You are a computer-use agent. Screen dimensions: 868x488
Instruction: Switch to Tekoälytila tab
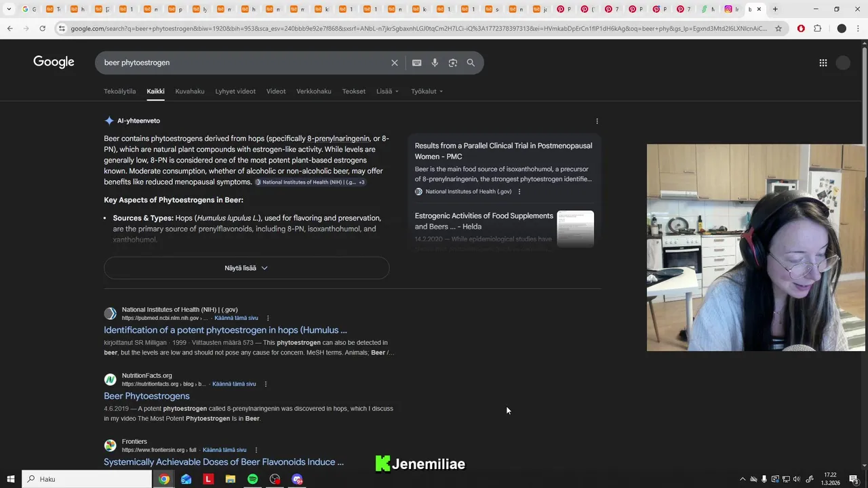pyautogui.click(x=119, y=91)
